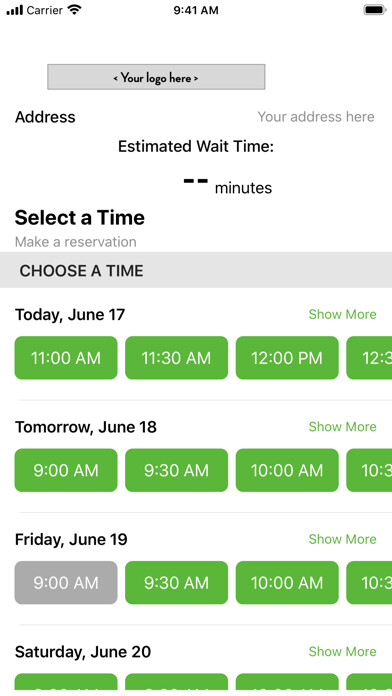Pick 9:00 AM on Tomorrow, June 18

coord(66,470)
